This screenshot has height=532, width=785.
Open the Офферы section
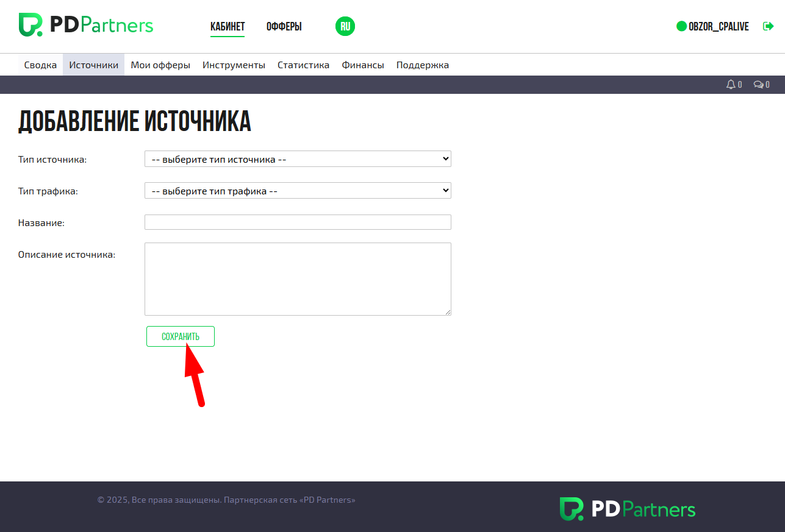coord(284,27)
